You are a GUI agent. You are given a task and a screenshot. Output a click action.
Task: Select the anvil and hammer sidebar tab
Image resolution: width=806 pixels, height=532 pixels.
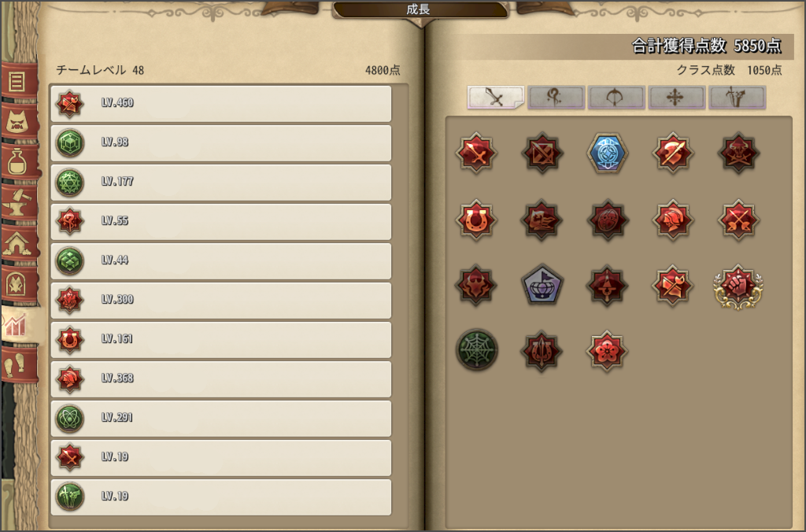pos(19,202)
